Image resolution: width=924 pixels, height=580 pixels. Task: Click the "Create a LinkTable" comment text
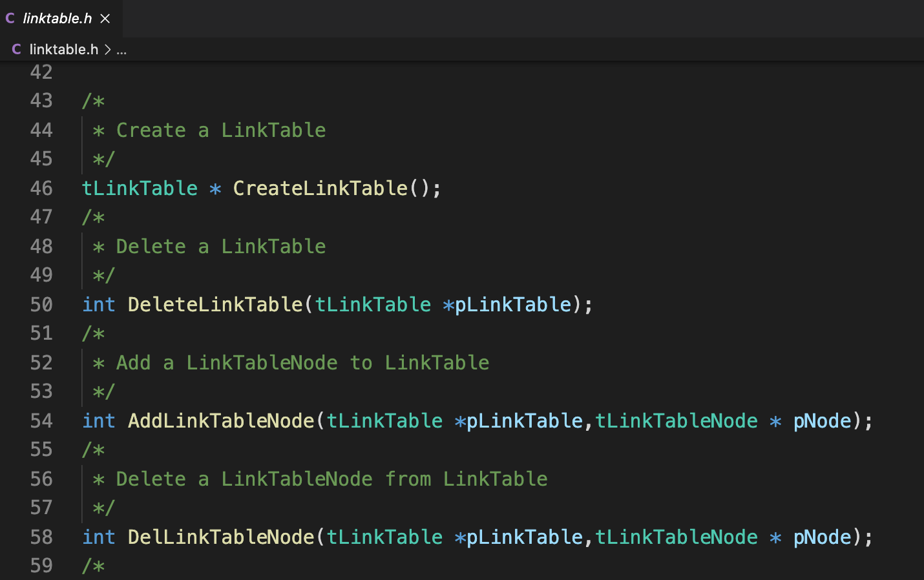[x=221, y=130]
